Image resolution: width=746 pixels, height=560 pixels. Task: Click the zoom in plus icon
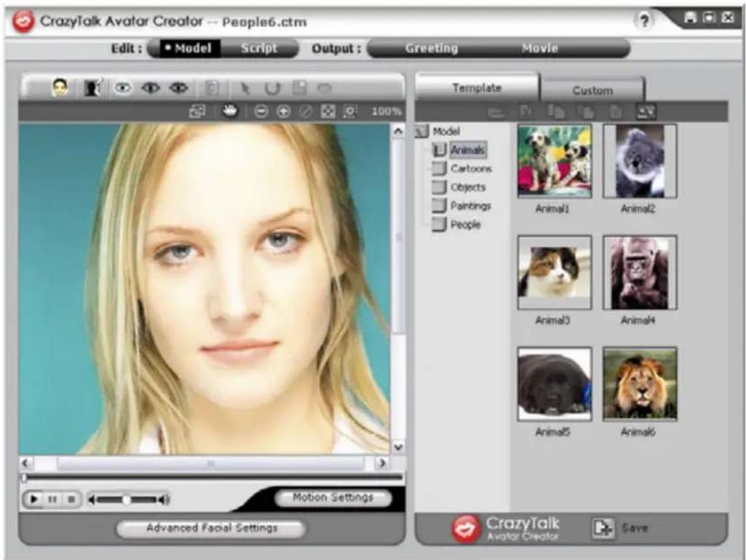(x=284, y=112)
